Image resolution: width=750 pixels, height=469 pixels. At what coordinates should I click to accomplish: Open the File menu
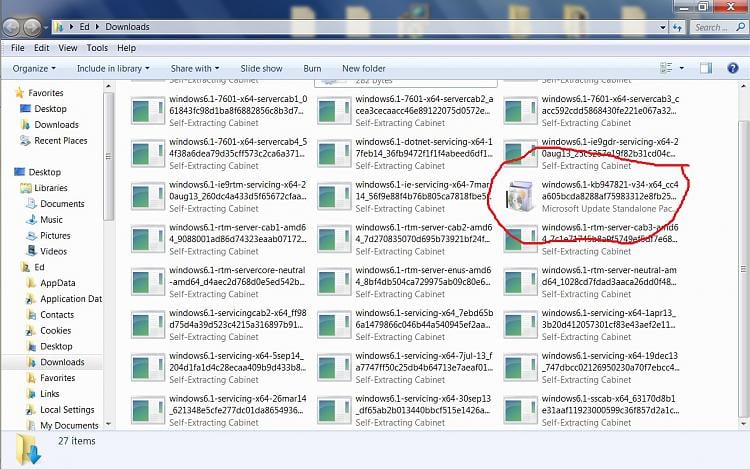click(18, 48)
